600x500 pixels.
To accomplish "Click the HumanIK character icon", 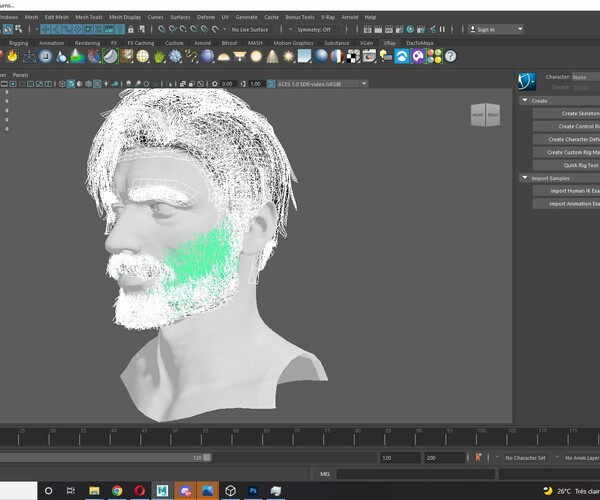I will 527,81.
